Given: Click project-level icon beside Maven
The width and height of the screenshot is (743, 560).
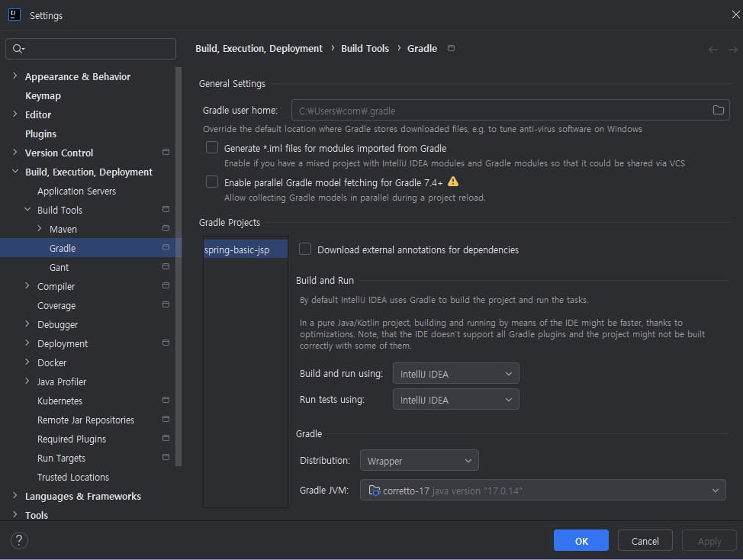Looking at the screenshot, I should tap(166, 228).
